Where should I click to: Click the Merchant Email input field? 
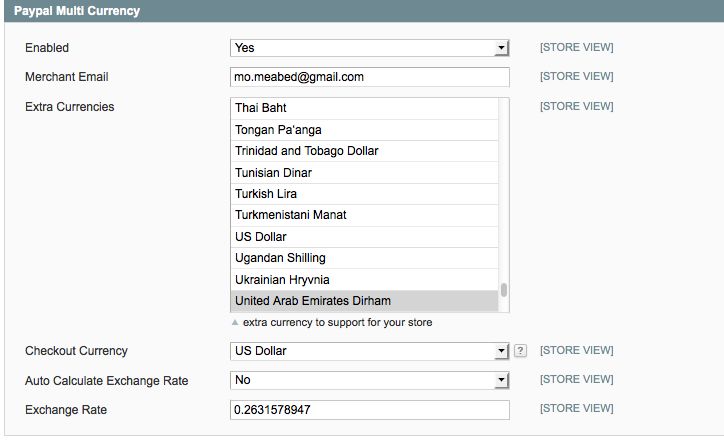[x=369, y=77]
